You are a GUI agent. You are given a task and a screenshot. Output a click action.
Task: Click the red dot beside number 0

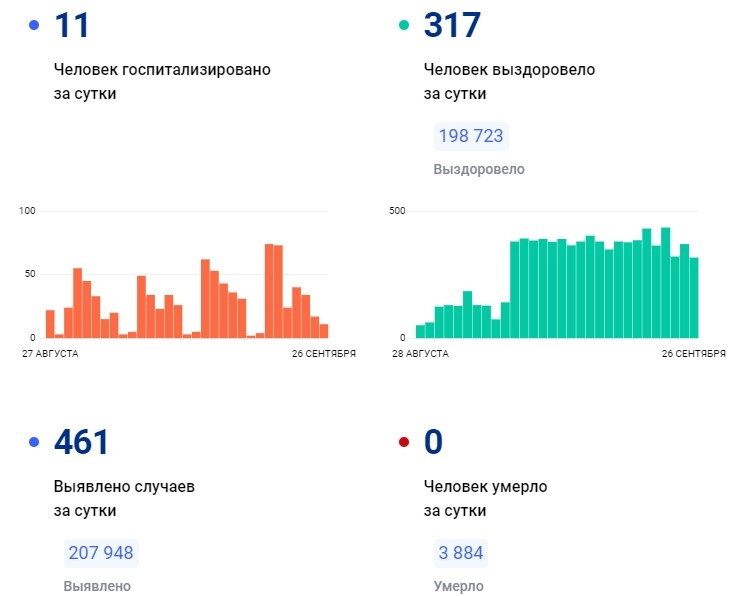click(404, 442)
